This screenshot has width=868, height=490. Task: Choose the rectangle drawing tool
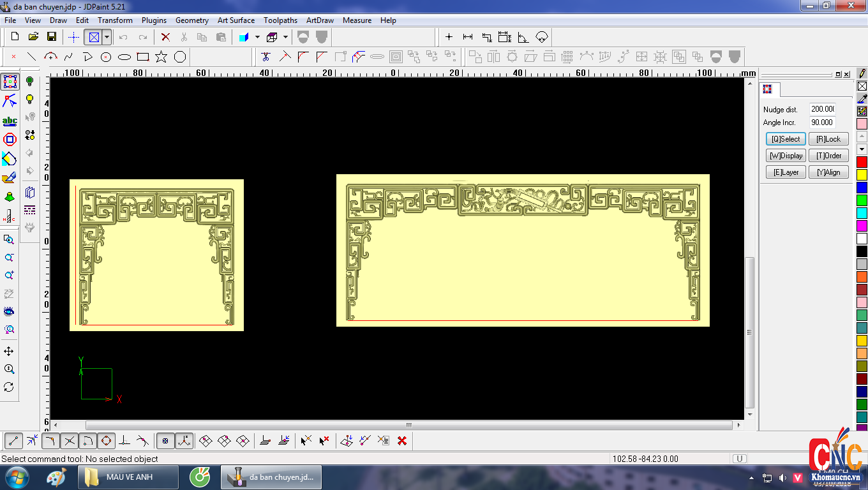[x=143, y=57]
